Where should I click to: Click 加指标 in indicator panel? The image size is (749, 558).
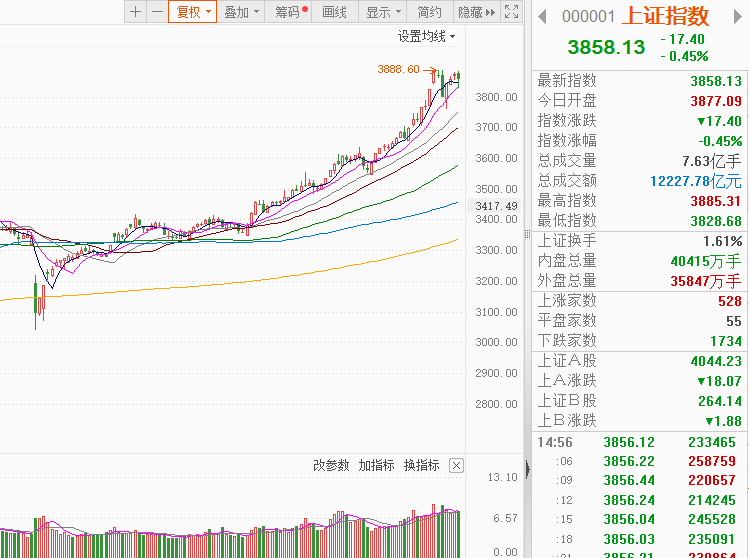pyautogui.click(x=376, y=465)
